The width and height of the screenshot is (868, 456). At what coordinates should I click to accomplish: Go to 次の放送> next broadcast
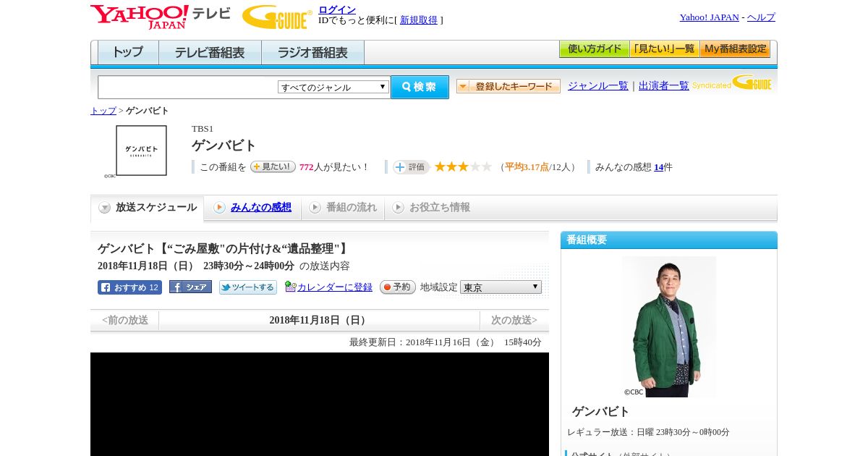514,320
